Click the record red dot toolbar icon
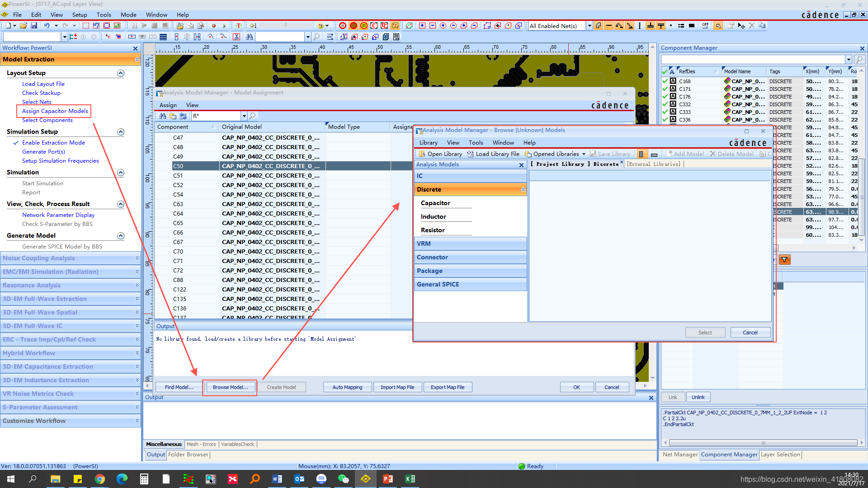The width and height of the screenshot is (868, 488). pyautogui.click(x=214, y=26)
